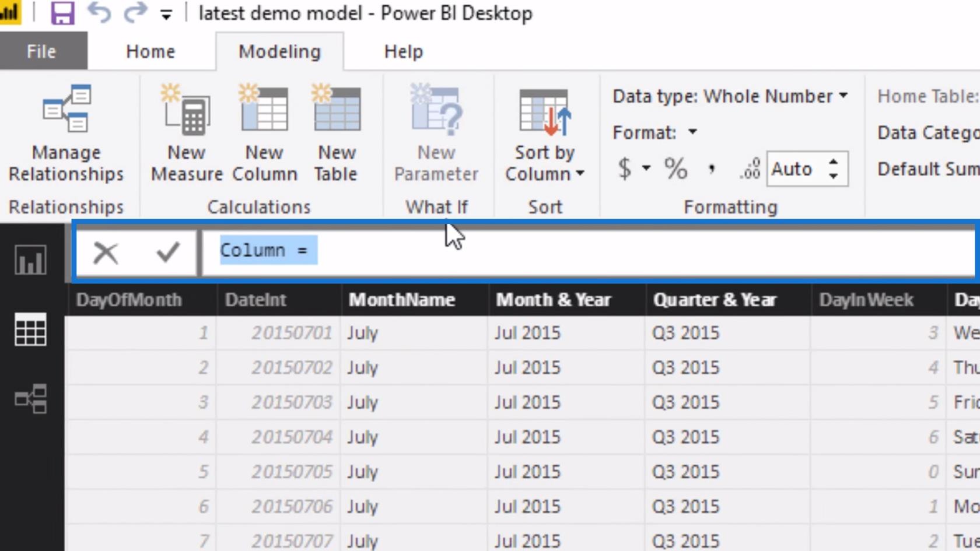Select MonthName column header
The width and height of the screenshot is (980, 551).
point(402,300)
